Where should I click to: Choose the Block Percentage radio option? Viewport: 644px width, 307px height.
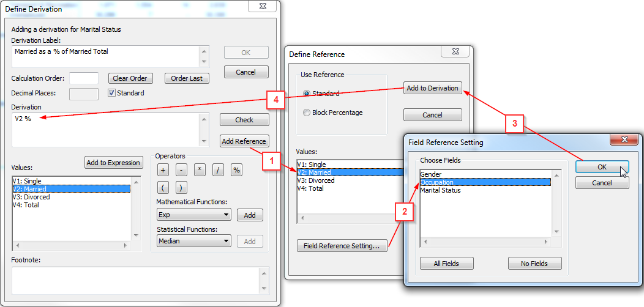(x=307, y=113)
